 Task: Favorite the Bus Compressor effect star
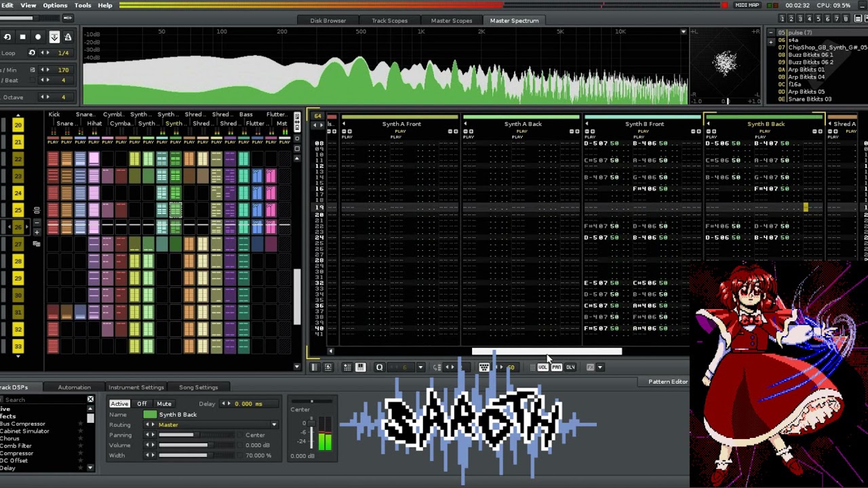[80, 424]
